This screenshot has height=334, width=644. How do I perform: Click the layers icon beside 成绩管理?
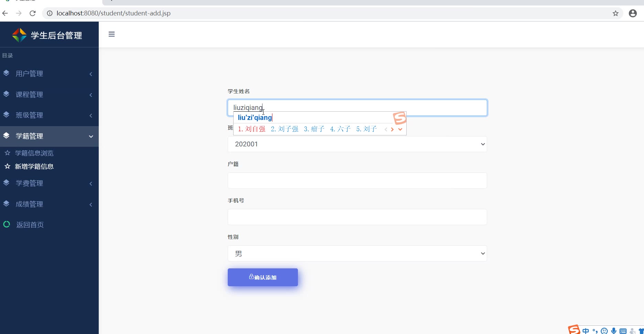[6, 204]
